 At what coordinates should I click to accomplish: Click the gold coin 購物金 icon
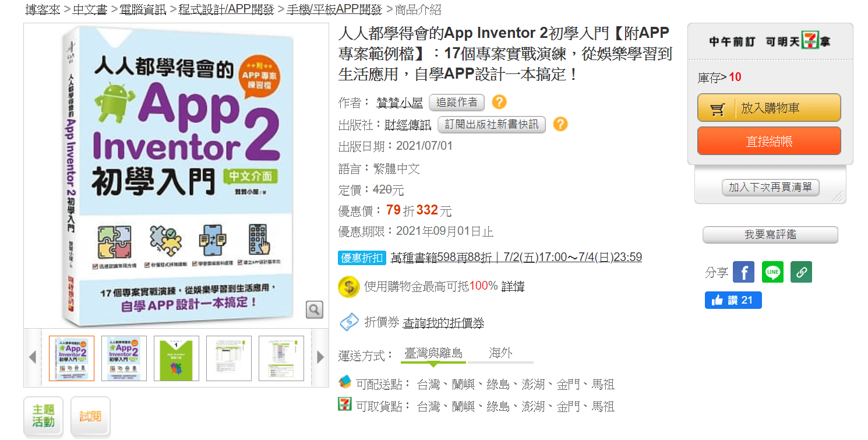click(x=348, y=287)
